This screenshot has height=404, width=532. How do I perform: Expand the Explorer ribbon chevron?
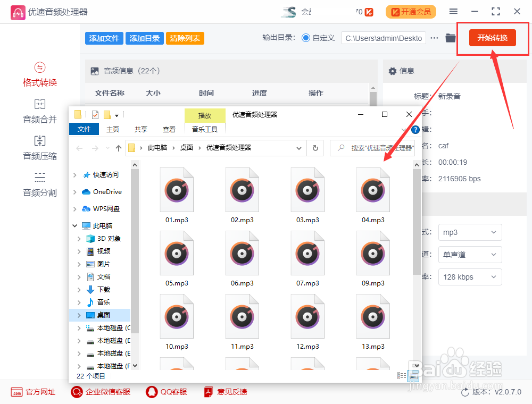[x=404, y=130]
